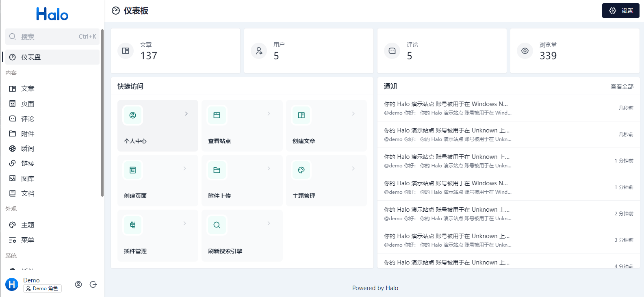
Task: Click chevron arrow on 个人中心 card
Action: point(186,114)
